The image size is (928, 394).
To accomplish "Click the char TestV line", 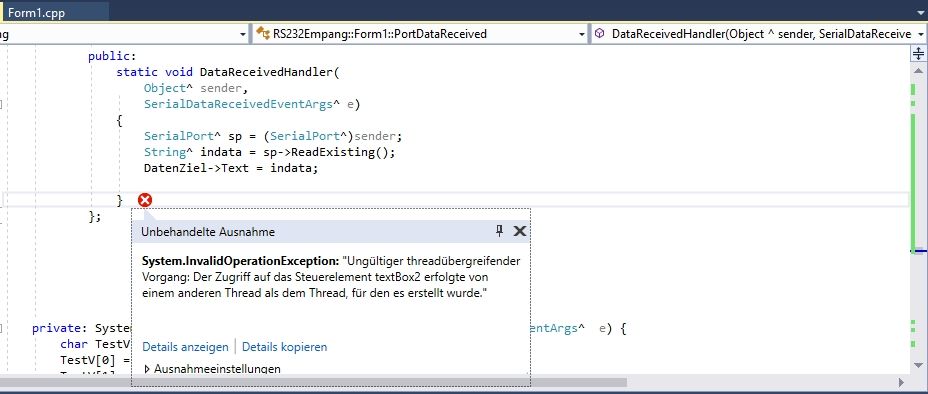I will (95, 344).
